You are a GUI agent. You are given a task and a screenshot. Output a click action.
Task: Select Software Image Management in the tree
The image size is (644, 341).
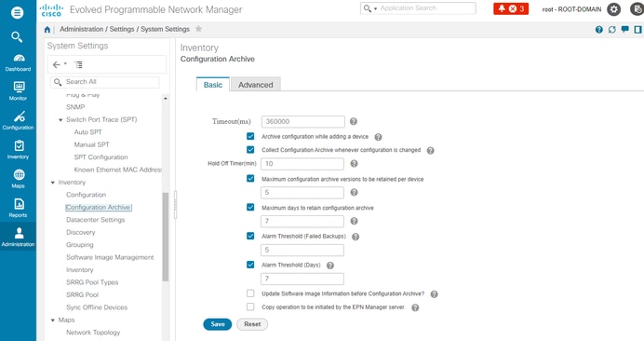pyautogui.click(x=110, y=257)
